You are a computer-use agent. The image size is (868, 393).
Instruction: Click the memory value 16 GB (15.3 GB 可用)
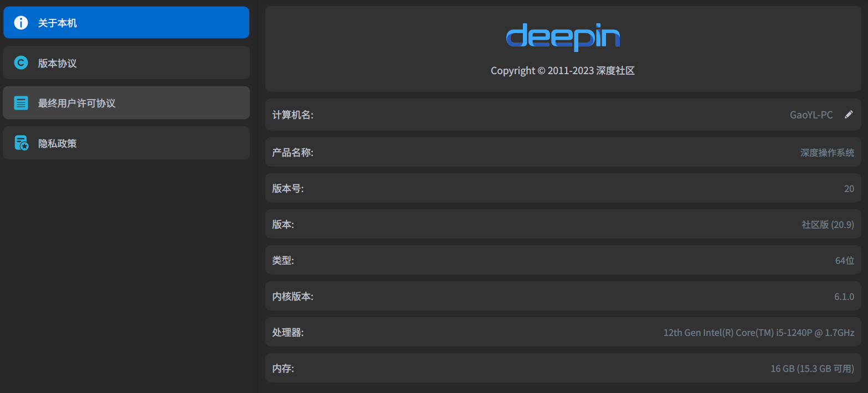pos(813,369)
